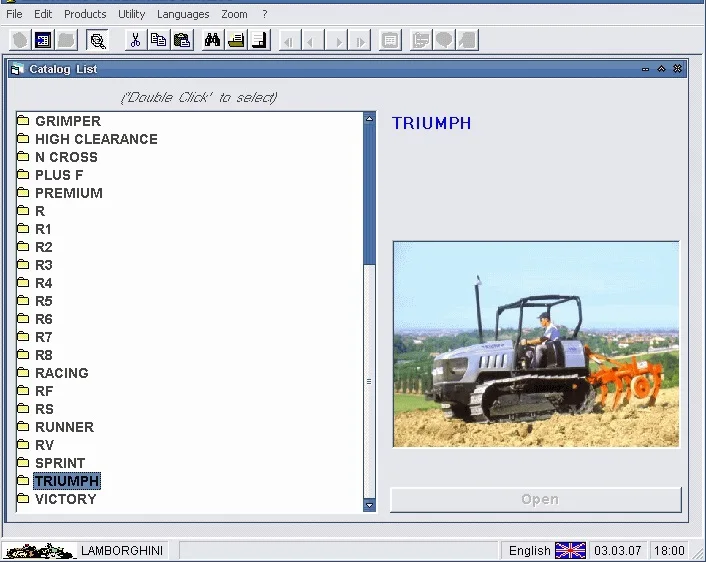
Task: Click the 18:00 time in status bar
Action: (669, 550)
